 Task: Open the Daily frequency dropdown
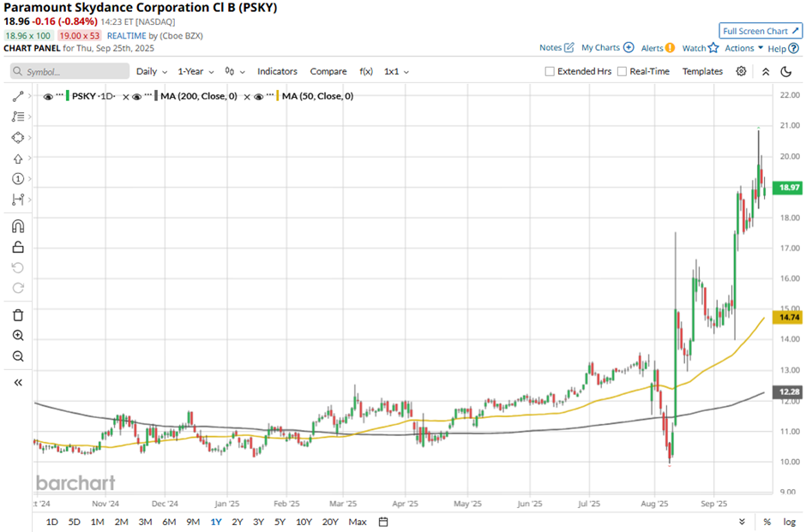click(152, 71)
